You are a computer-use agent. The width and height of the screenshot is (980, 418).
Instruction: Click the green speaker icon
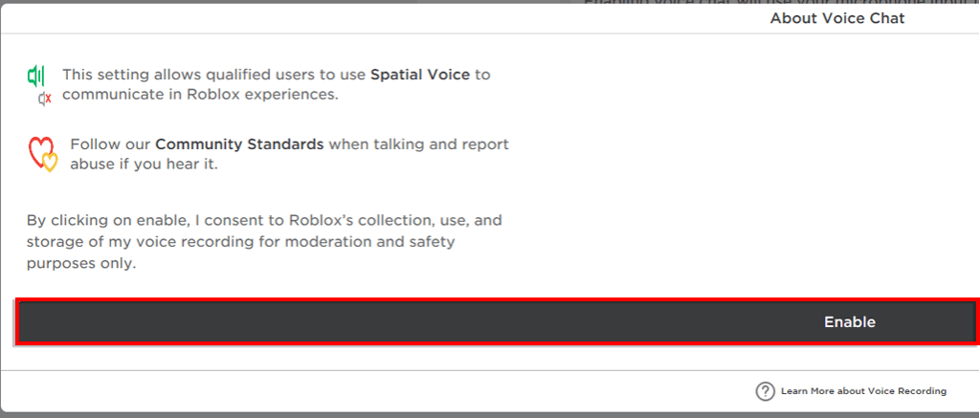(36, 76)
